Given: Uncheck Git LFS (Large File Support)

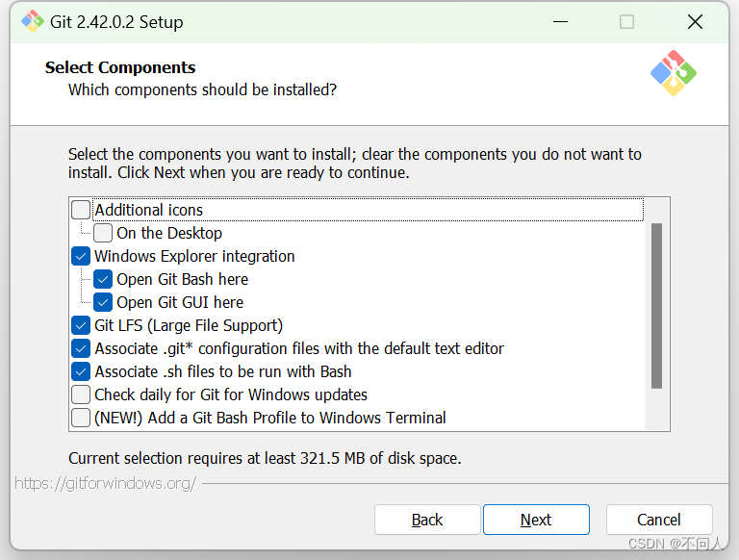Looking at the screenshot, I should point(81,325).
